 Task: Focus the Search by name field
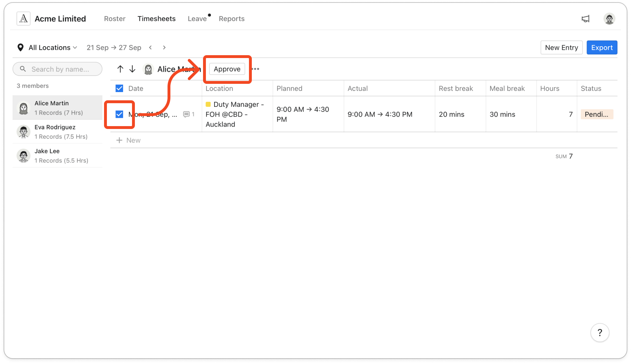pos(57,69)
